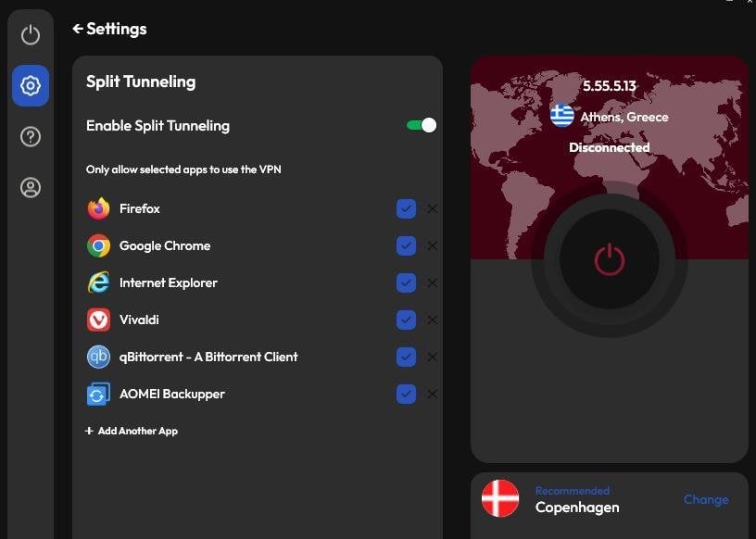Viewport: 756px width, 539px height.
Task: Uncheck the qBittorrent checkbox
Action: pos(406,357)
